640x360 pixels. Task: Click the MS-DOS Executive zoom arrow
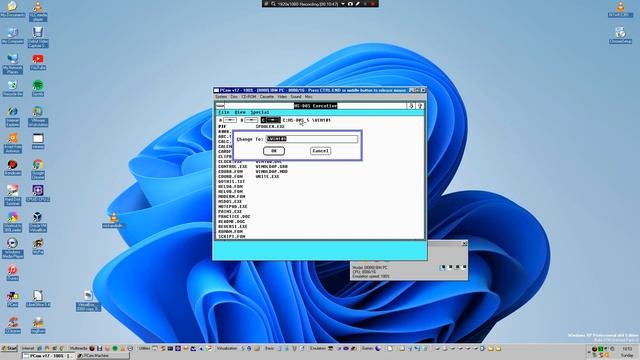click(420, 106)
